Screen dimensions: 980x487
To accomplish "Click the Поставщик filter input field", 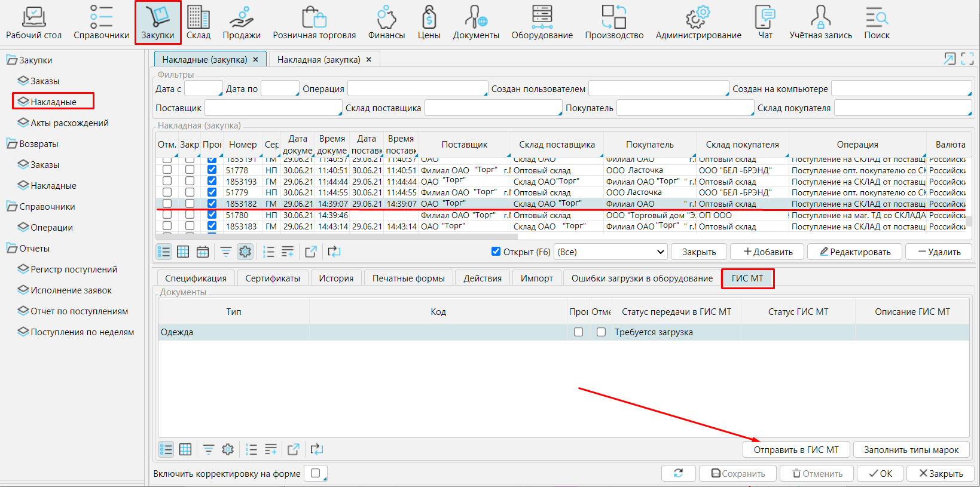I will pos(273,108).
